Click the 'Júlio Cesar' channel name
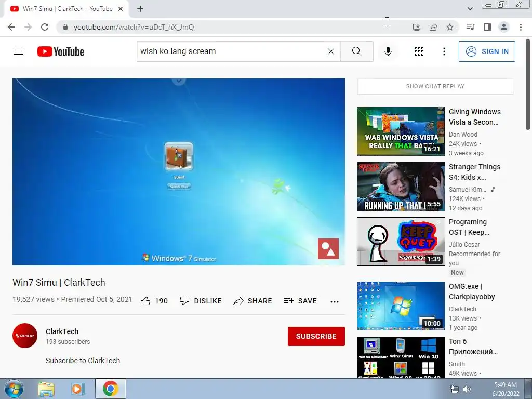Screen dimensions: 532x399 [464, 244]
